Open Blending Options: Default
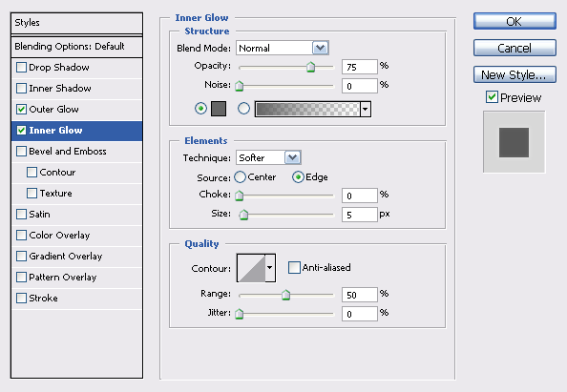 pyautogui.click(x=76, y=47)
